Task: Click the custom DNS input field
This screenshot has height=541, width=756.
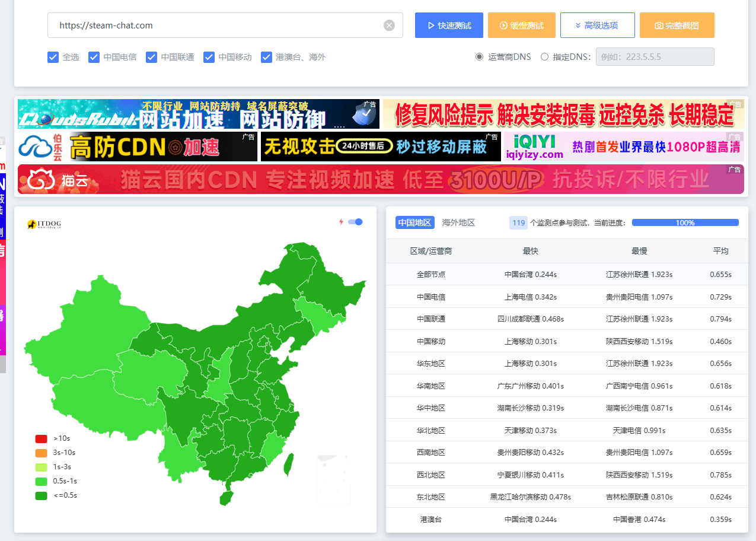Action: [x=655, y=57]
